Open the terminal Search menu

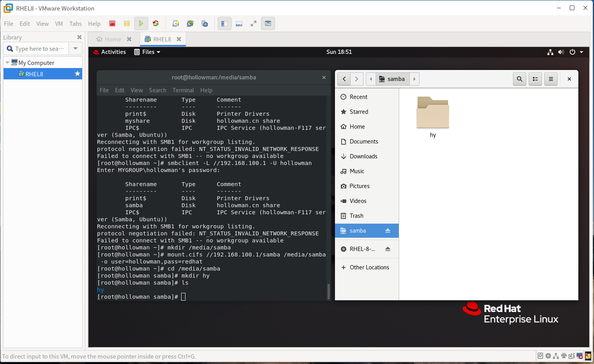click(x=157, y=90)
